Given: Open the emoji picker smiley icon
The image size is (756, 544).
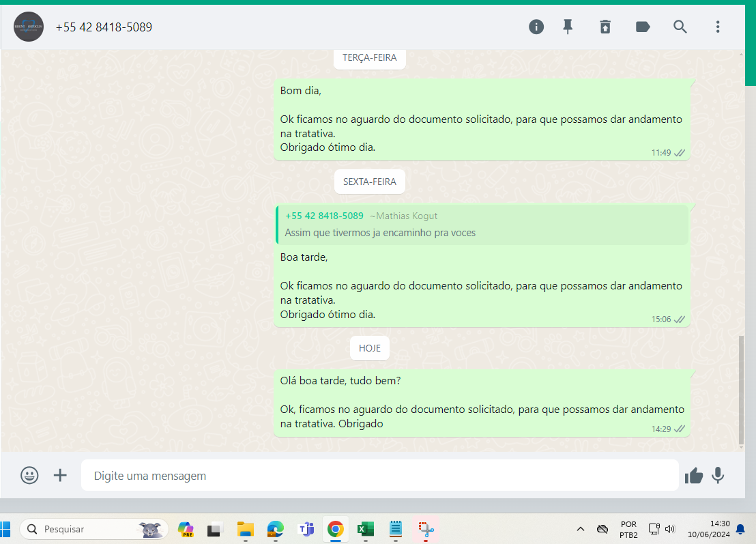Looking at the screenshot, I should pyautogui.click(x=29, y=475).
